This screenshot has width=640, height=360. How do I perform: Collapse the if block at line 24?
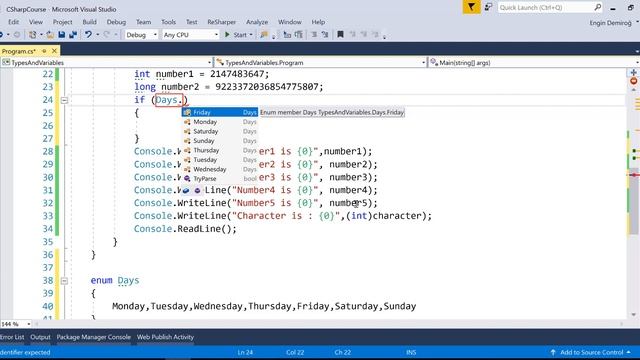[64, 100]
